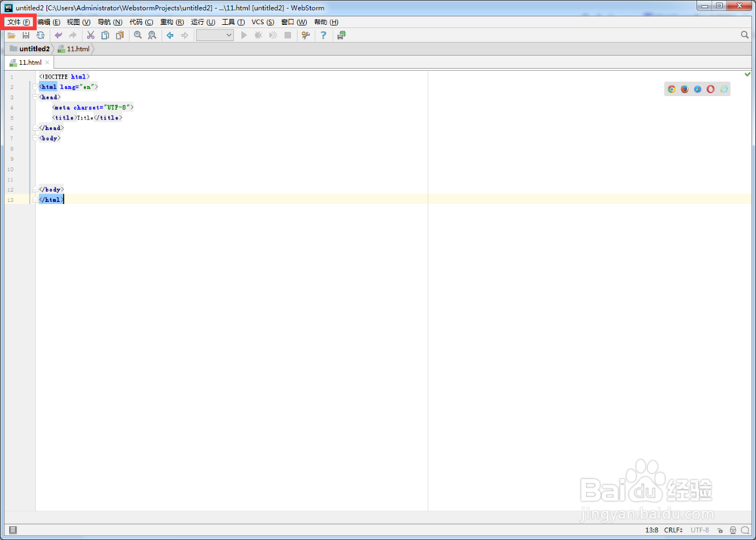Launch preview in Internet Explorer

tap(723, 88)
